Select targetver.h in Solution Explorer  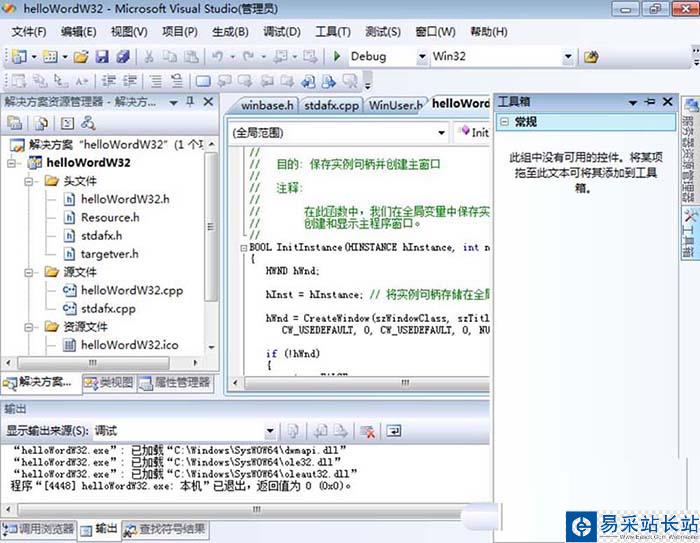[109, 254]
